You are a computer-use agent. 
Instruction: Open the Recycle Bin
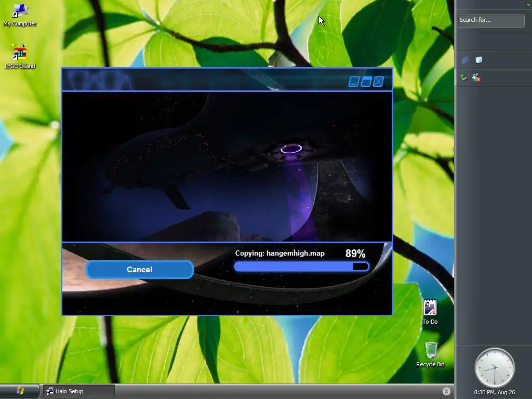click(430, 354)
